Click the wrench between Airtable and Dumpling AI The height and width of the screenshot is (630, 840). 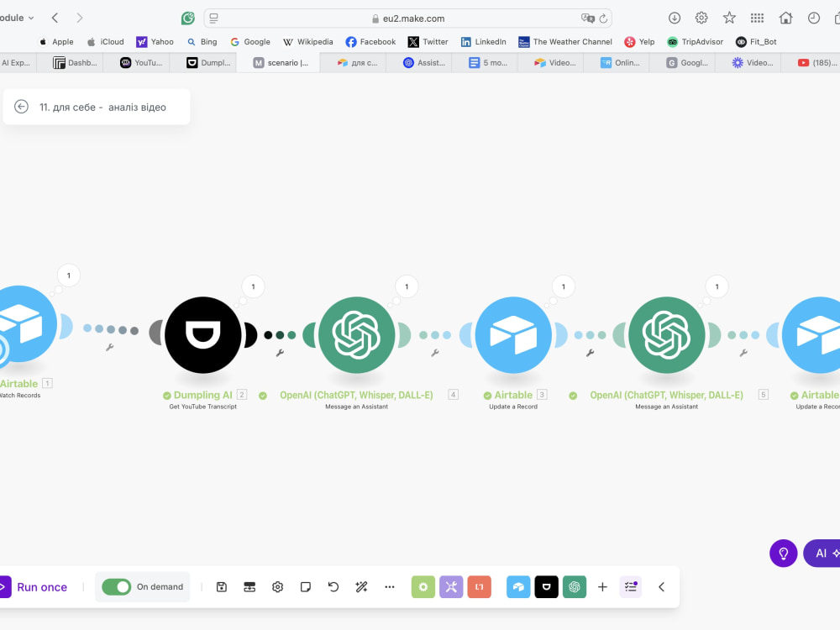110,347
